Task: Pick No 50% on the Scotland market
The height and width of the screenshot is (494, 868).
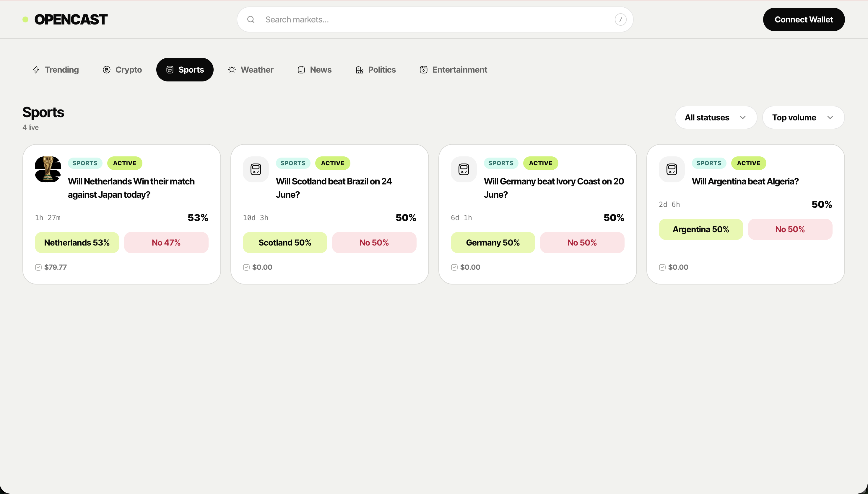Action: [374, 243]
